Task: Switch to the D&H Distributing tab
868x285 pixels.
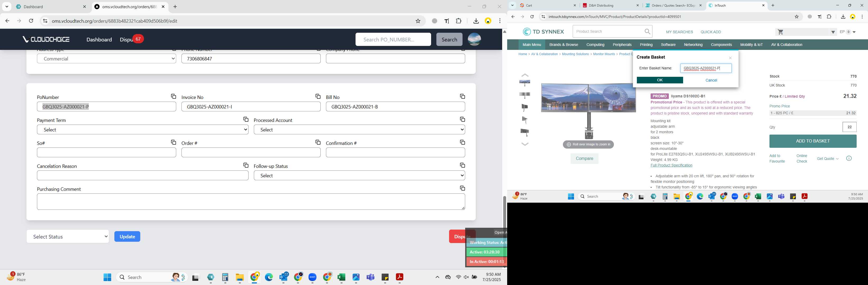Action: tap(610, 5)
